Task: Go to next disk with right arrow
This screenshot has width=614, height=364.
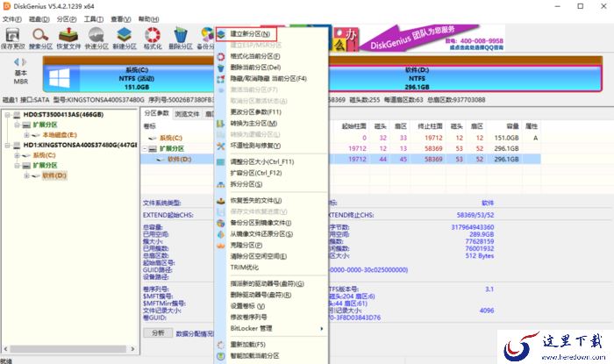Action: click(25, 62)
